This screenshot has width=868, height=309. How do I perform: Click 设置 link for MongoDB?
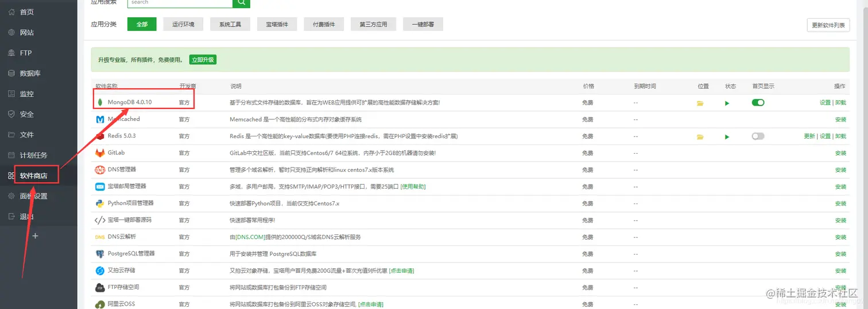(825, 103)
